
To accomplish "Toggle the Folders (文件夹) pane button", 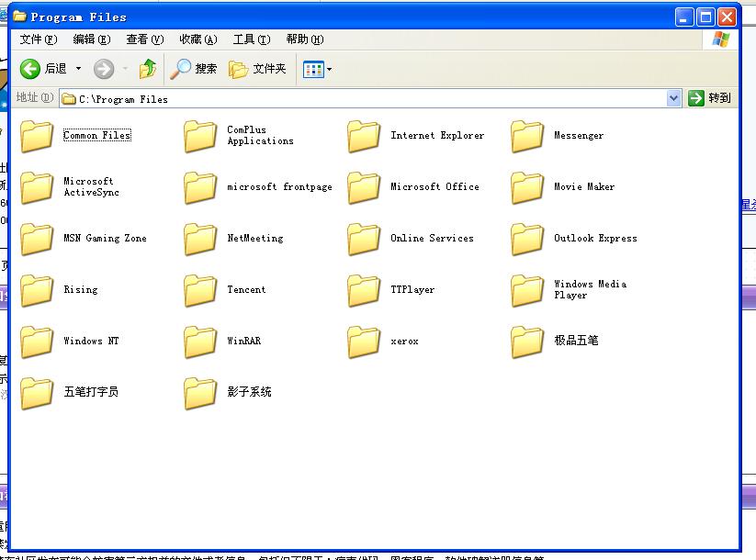I will (257, 69).
